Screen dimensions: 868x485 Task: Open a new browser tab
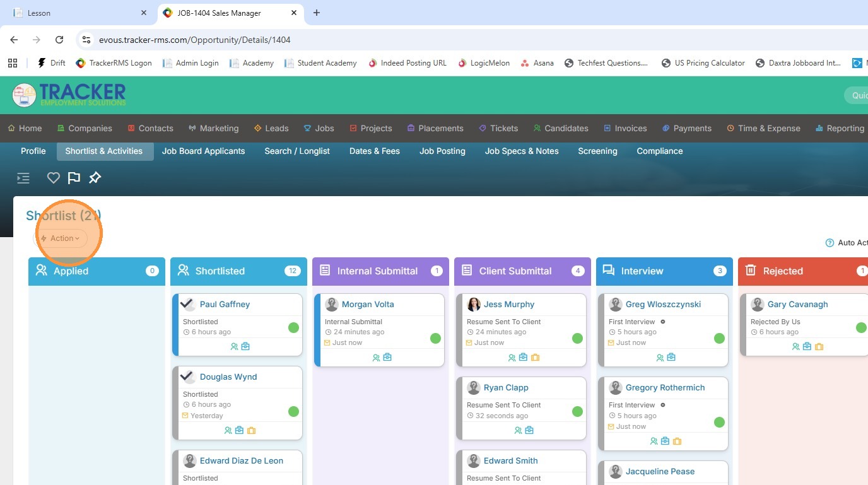pos(317,13)
